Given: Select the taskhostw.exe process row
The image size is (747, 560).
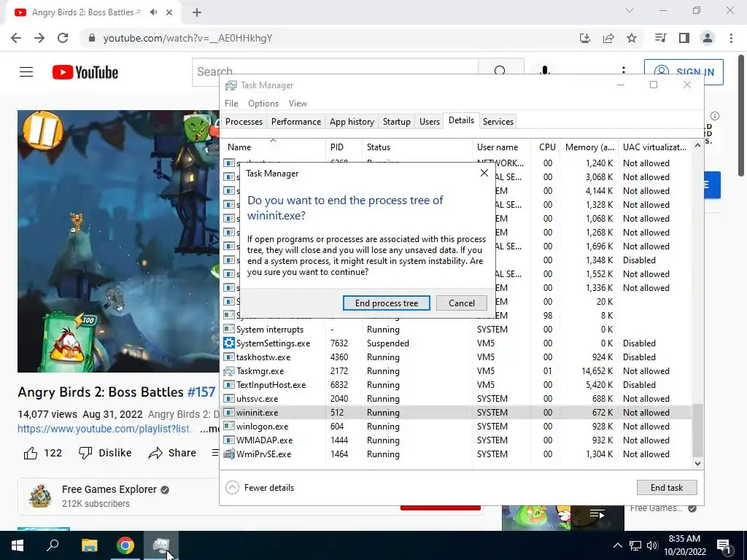Looking at the screenshot, I should [x=457, y=357].
